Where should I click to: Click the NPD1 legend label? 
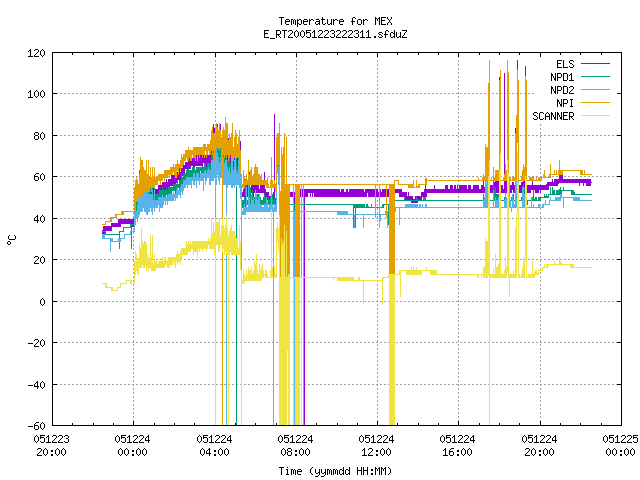[562, 77]
